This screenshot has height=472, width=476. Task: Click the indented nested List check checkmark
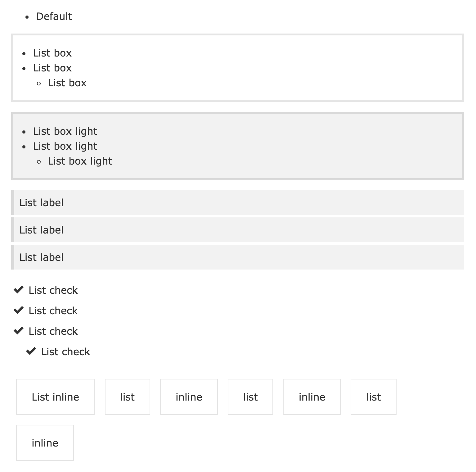tap(31, 351)
